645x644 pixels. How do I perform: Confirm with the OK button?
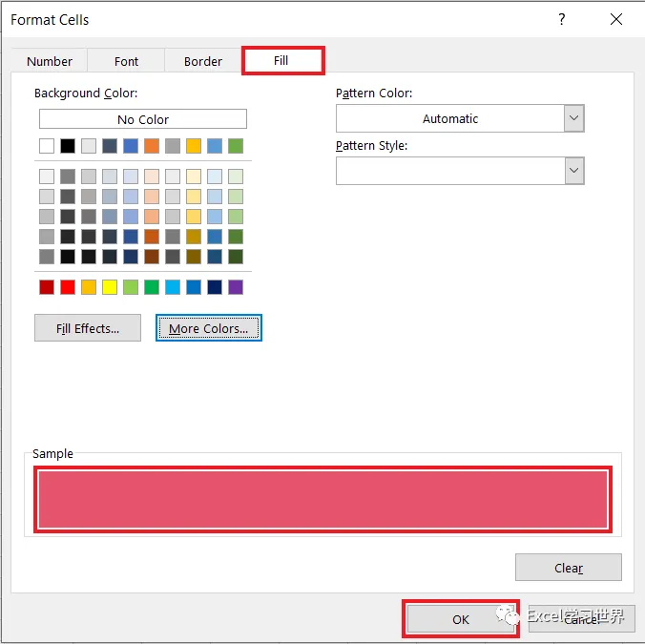(460, 619)
